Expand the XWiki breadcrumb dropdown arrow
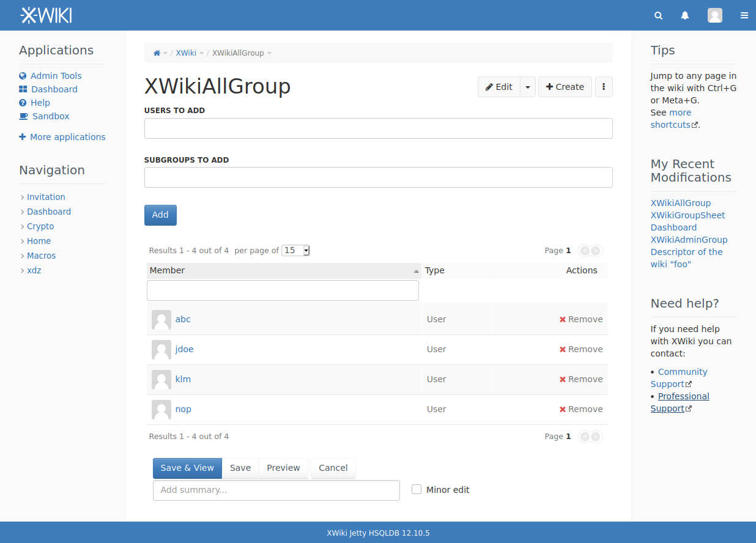This screenshot has height=543, width=756. pyautogui.click(x=201, y=53)
